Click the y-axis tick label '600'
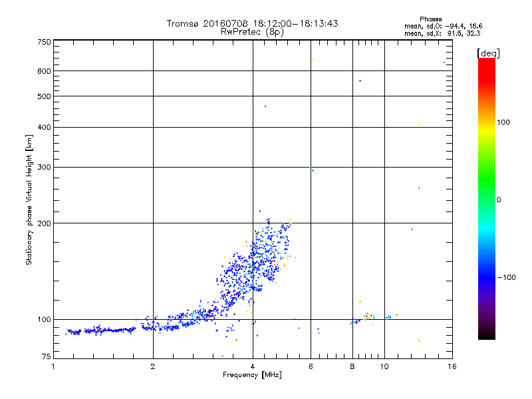 (x=44, y=71)
